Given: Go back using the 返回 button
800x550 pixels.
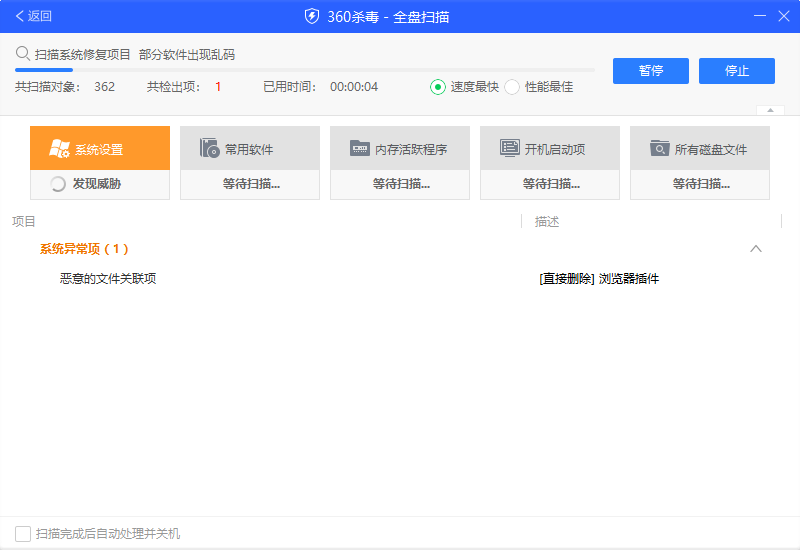Looking at the screenshot, I should click(x=33, y=16).
